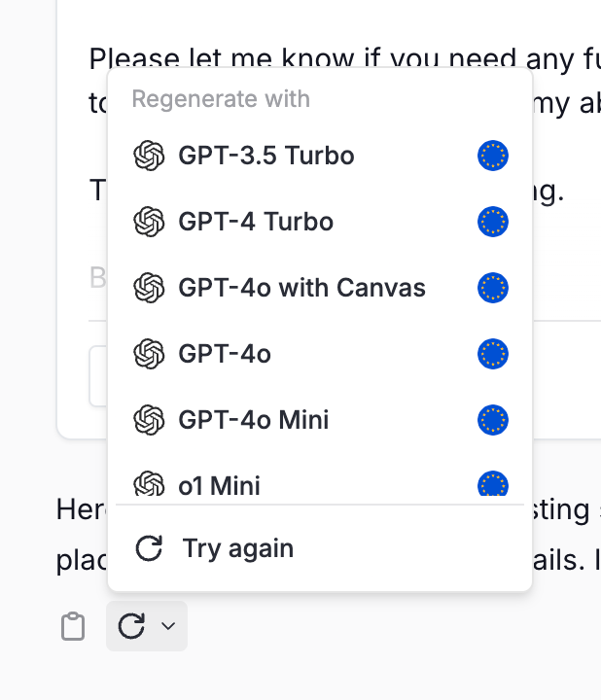Click the EU flag badge on GPT-3.5 Turbo

coord(493,156)
